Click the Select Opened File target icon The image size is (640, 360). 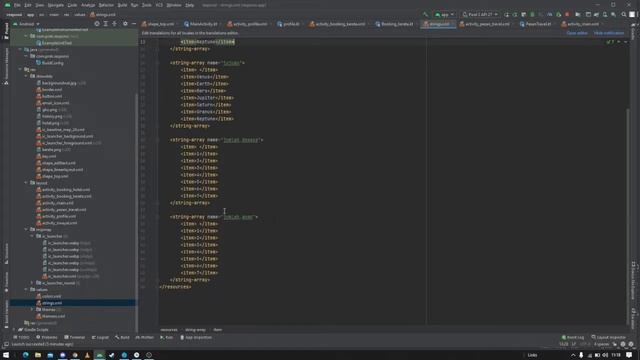97,24
